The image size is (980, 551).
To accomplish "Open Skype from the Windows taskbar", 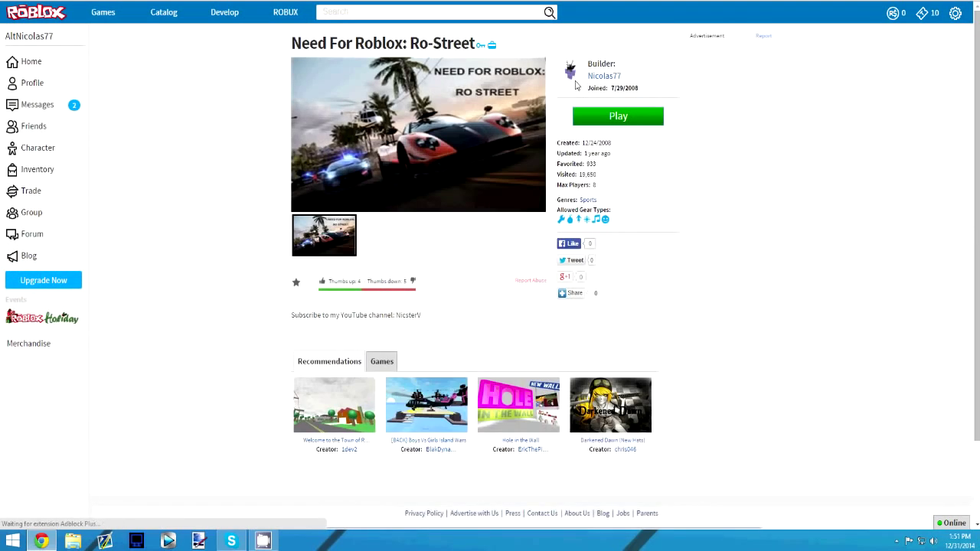I will point(231,541).
